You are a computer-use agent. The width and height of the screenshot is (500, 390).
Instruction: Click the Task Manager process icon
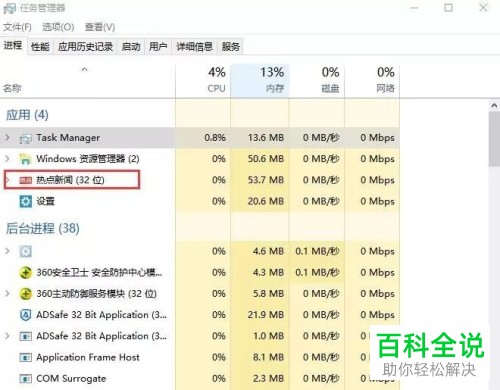click(x=26, y=138)
